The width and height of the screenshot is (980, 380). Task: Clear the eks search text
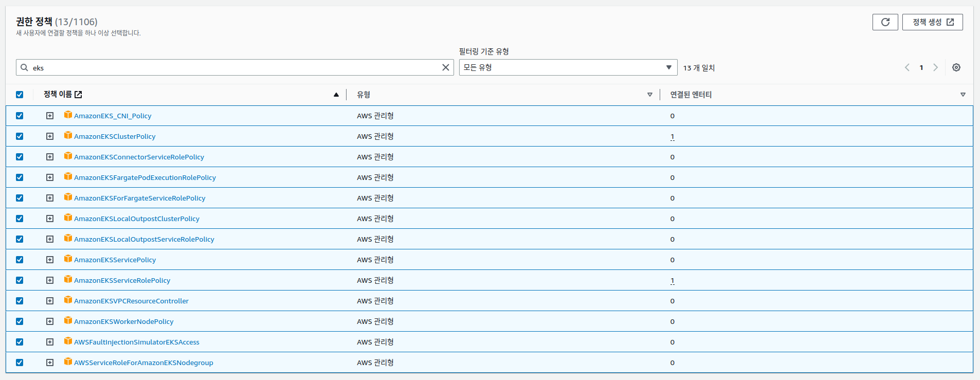click(x=446, y=67)
